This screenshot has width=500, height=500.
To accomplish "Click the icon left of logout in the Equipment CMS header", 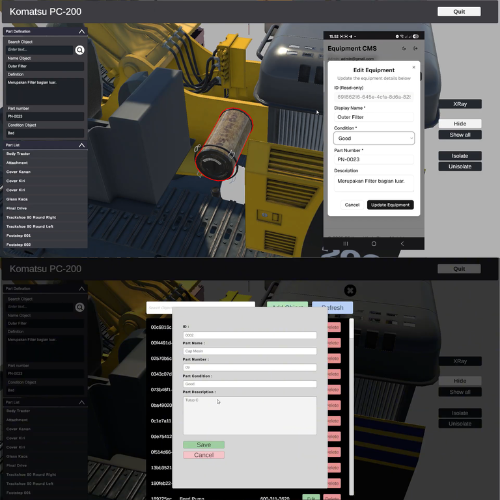I will tap(404, 48).
